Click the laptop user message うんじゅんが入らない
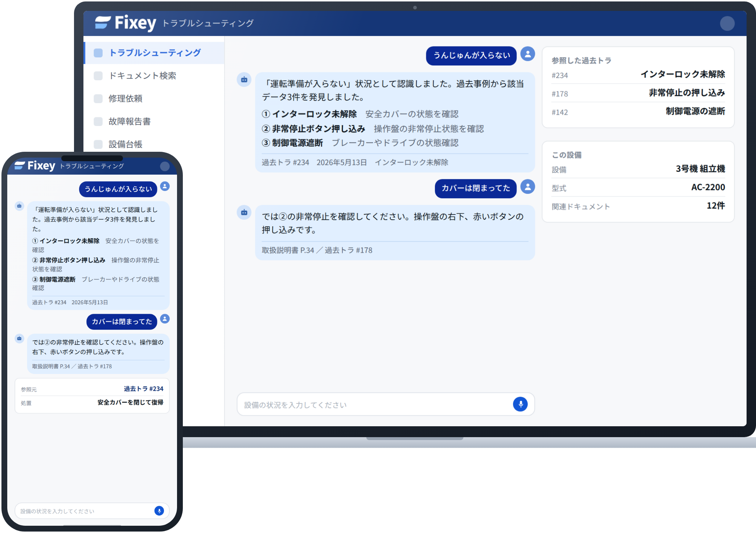This screenshot has width=756, height=533. (471, 56)
